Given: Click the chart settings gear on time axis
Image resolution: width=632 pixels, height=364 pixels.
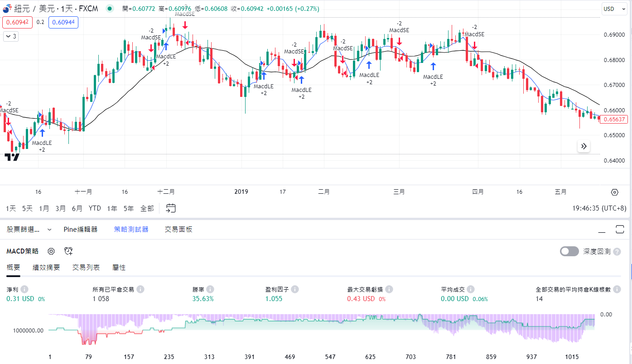Looking at the screenshot, I should click(614, 192).
